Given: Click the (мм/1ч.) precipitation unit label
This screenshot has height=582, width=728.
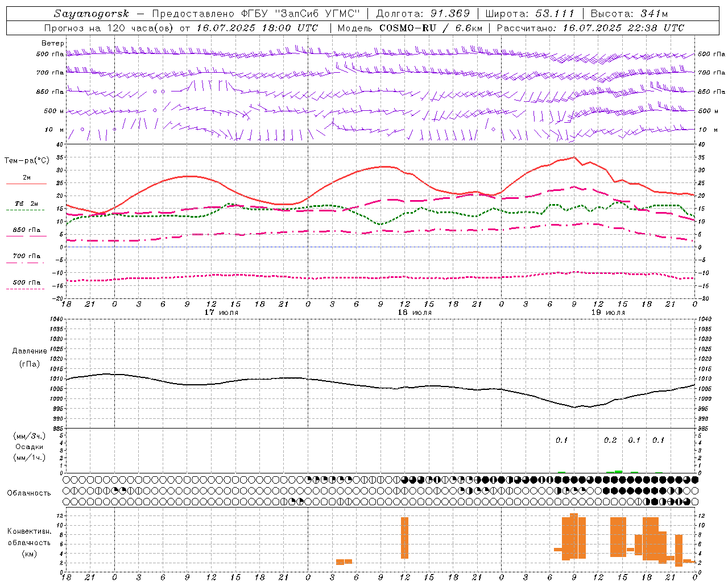Looking at the screenshot, I should [x=30, y=458].
